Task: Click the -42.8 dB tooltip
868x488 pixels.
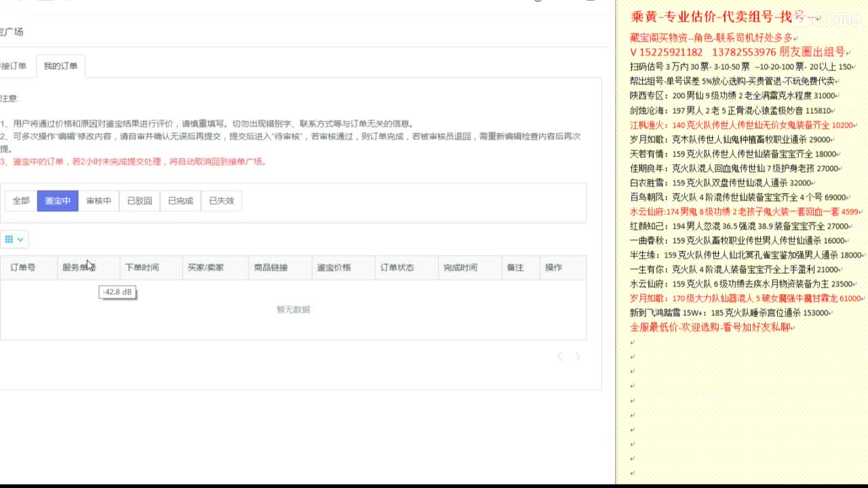Action: point(118,292)
